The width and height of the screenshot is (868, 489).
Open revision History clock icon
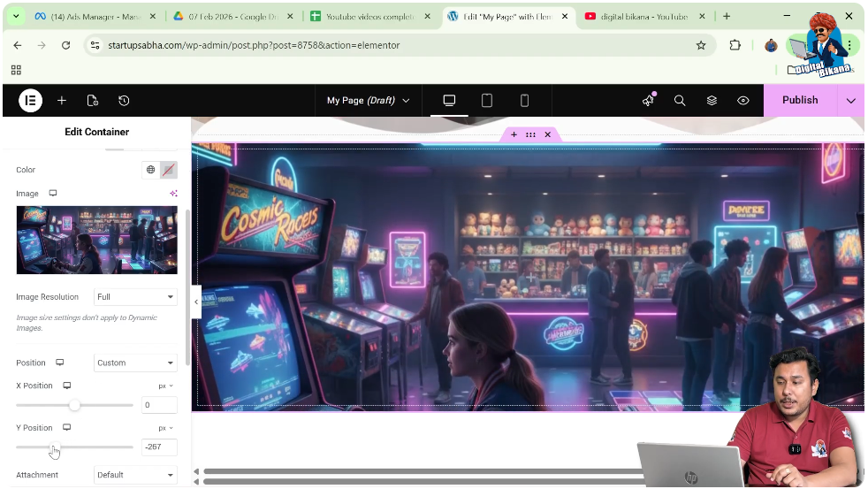[x=124, y=101]
